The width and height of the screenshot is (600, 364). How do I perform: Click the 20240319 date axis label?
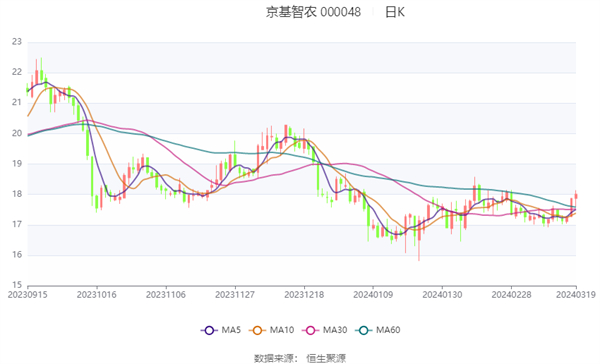pos(576,295)
